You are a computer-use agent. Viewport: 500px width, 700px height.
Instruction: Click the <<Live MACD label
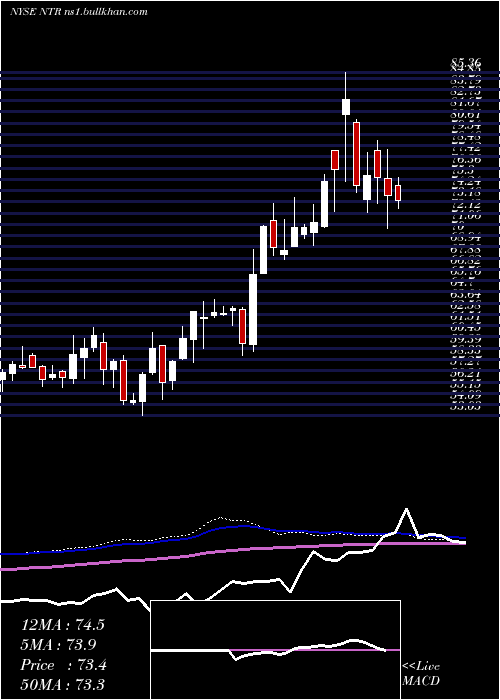click(x=421, y=673)
